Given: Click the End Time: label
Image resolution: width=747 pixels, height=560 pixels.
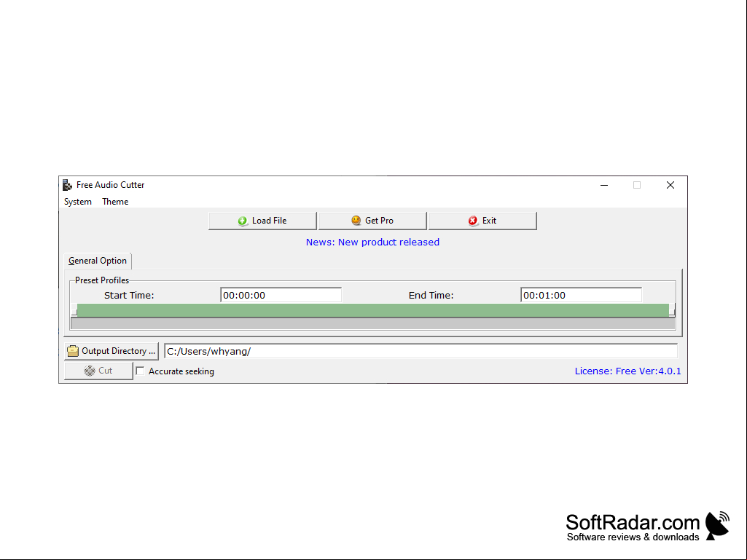Looking at the screenshot, I should click(x=431, y=295).
